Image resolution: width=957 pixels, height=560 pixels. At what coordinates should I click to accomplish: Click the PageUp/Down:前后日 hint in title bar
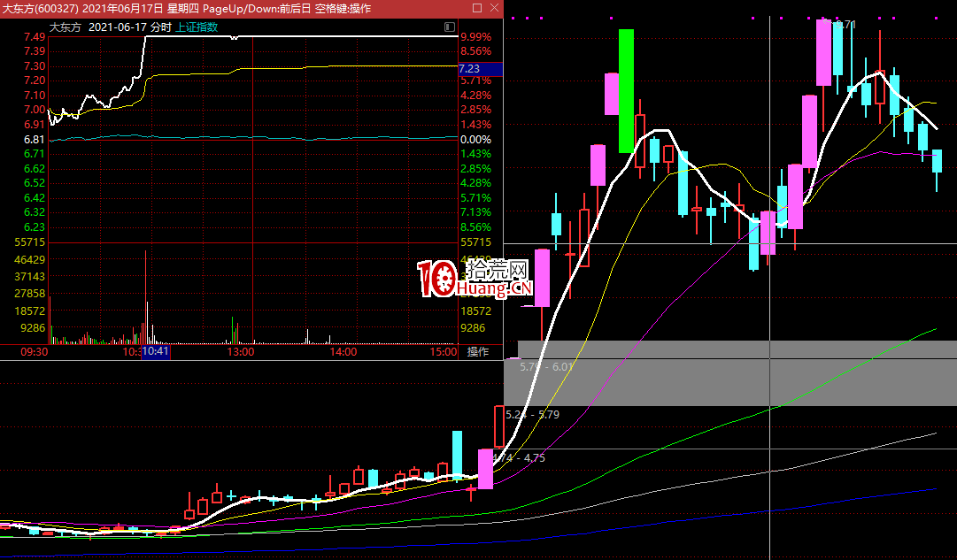[x=257, y=9]
